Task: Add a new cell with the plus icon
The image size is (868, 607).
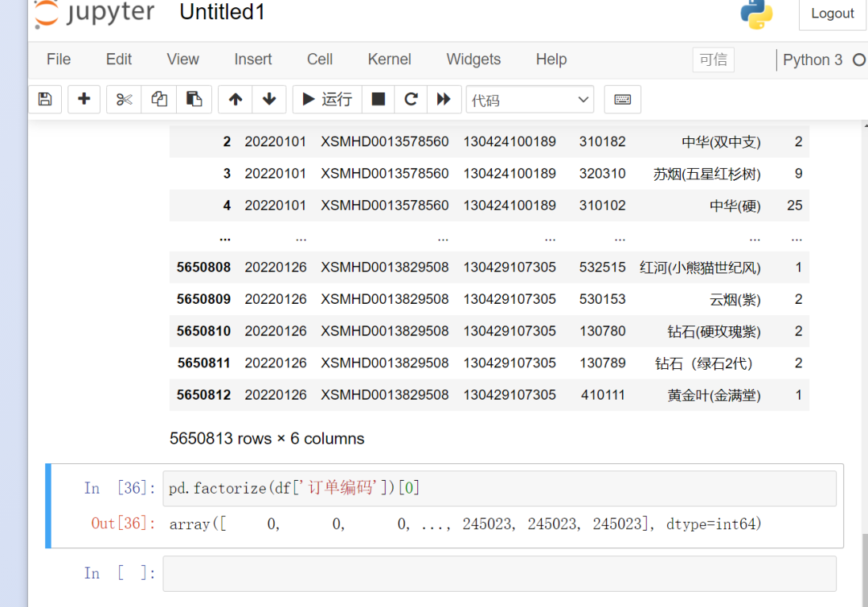Action: [x=84, y=99]
